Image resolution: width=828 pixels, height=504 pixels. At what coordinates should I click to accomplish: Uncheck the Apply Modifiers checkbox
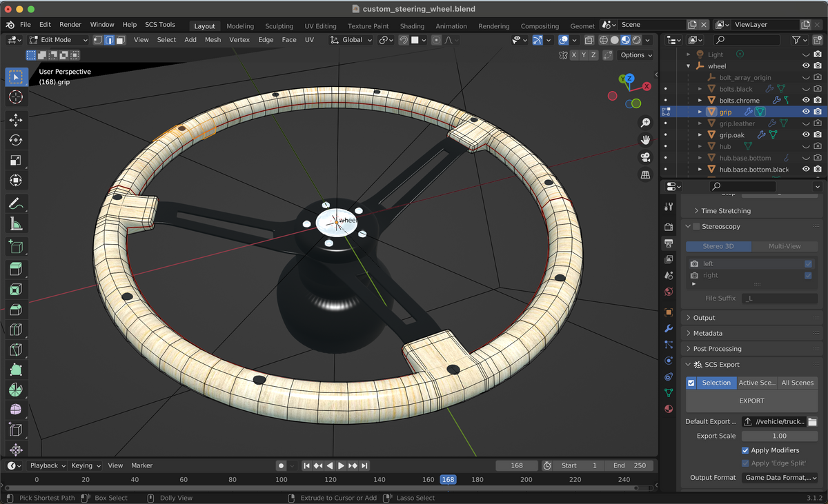pyautogui.click(x=745, y=450)
